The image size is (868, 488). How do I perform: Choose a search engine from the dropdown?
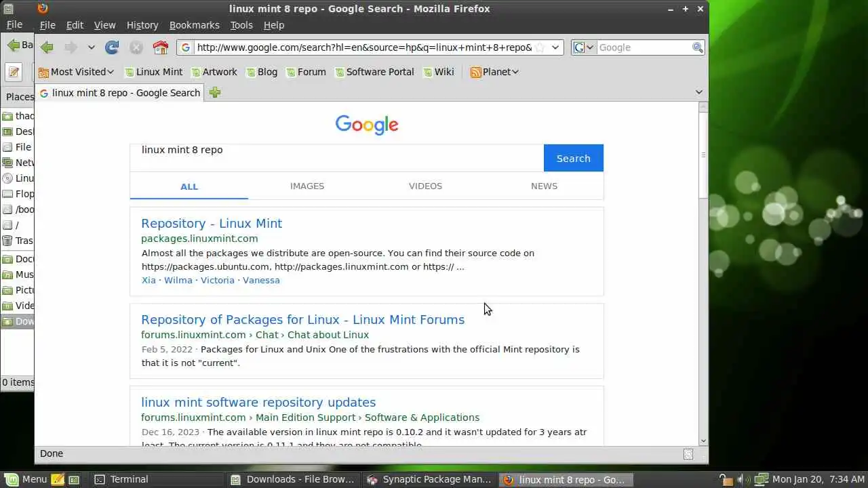(x=584, y=47)
